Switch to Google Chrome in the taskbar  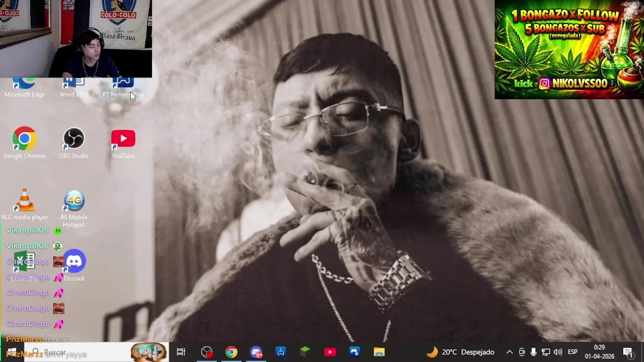point(231,352)
